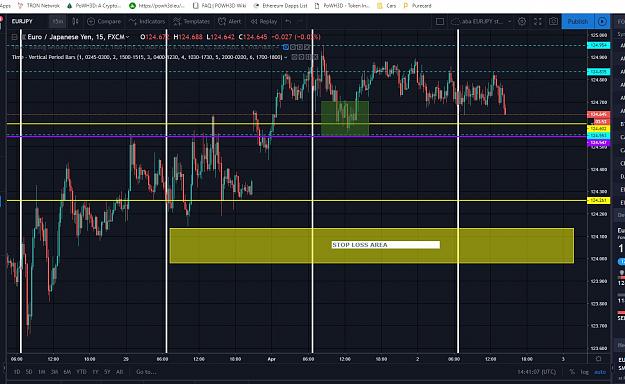
Task: Select the 5Y date range
Action: (x=107, y=372)
